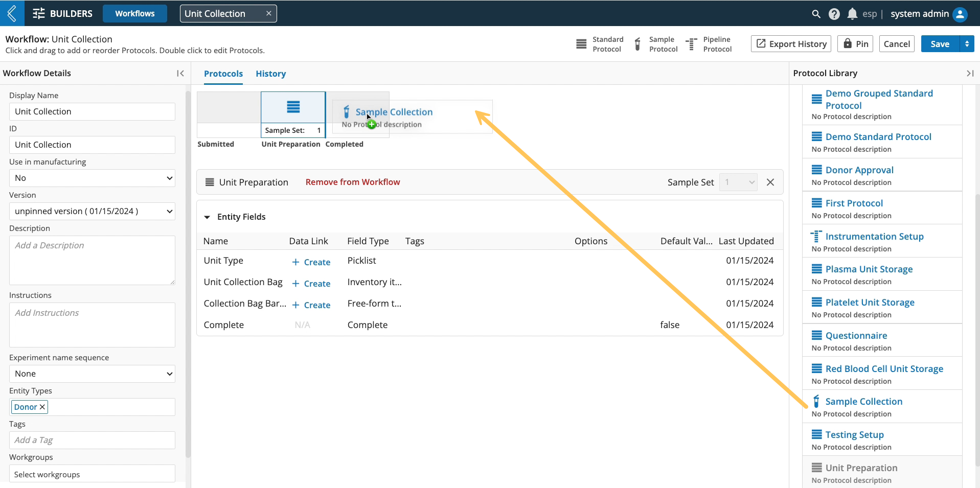Screen dimensions: 980x488
Task: Click the Instructions text area
Action: tap(92, 325)
